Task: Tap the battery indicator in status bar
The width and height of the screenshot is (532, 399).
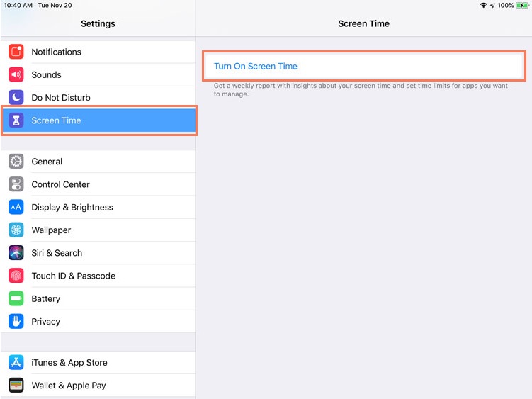Action: coord(522,5)
